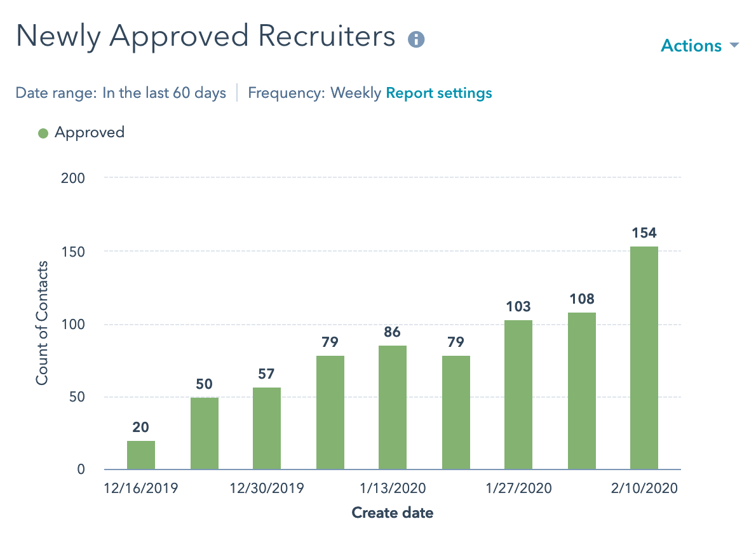Click the 12/16/2019 date axis label
The image size is (756, 554).
click(x=141, y=489)
